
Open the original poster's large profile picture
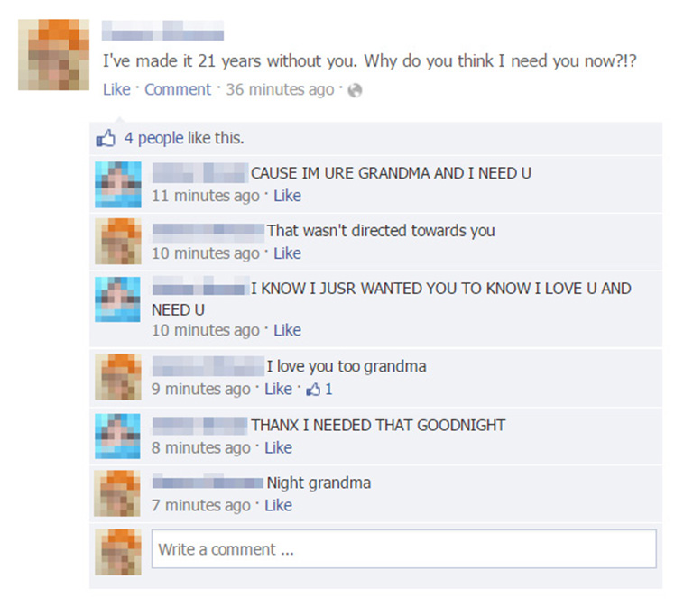(53, 54)
